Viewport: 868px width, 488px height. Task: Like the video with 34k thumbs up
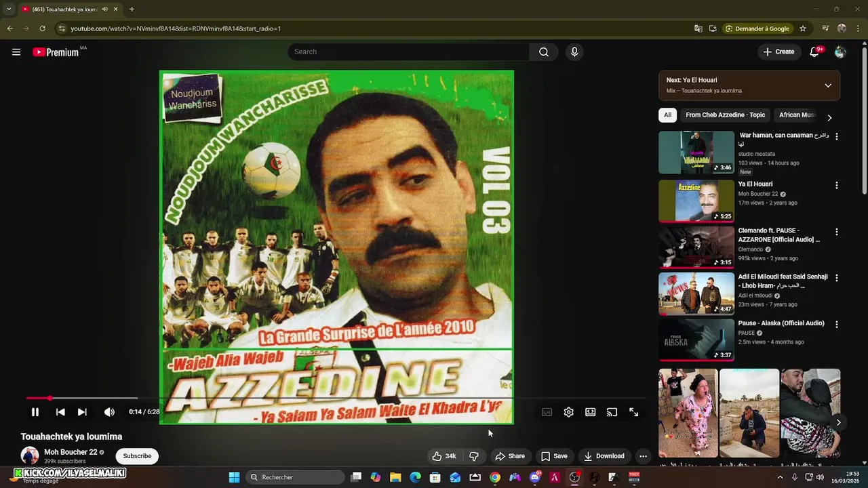click(444, 456)
